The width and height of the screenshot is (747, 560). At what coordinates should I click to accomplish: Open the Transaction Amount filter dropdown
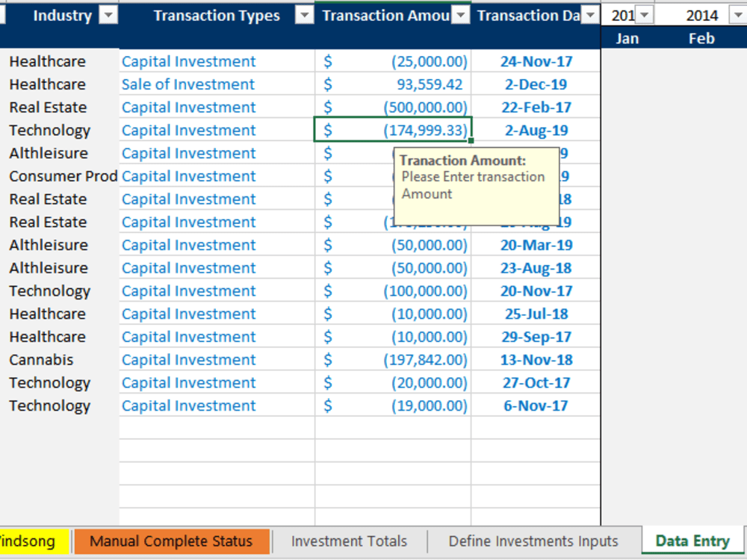460,15
